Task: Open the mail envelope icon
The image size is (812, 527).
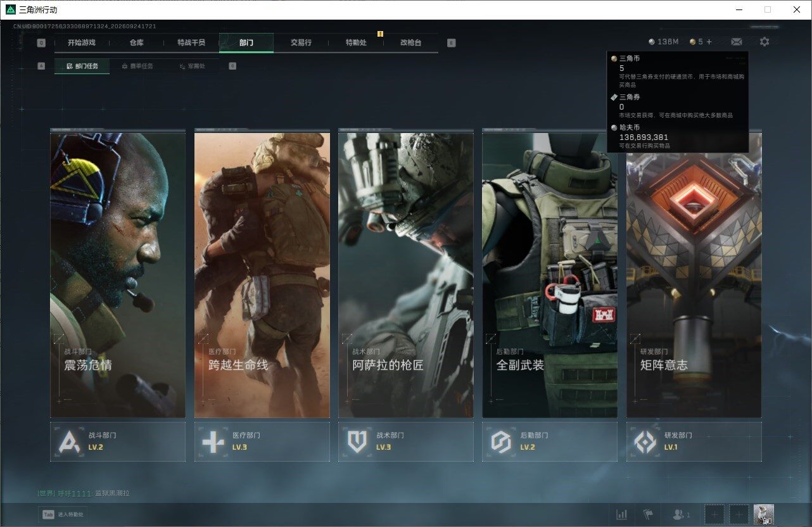Action: 737,42
